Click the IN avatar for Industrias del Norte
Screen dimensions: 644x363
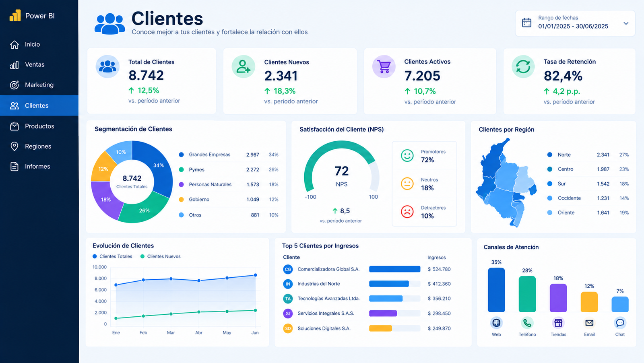[x=288, y=284]
